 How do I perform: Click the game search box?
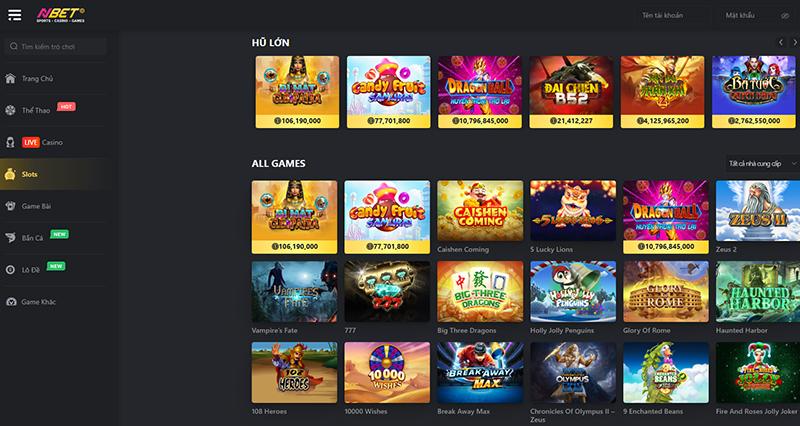point(55,46)
